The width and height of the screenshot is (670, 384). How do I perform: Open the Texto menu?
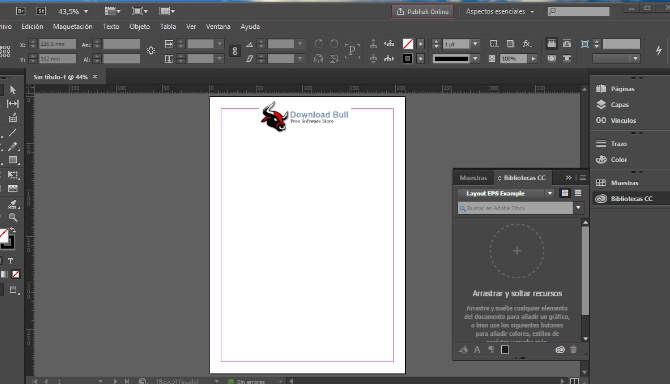[111, 26]
